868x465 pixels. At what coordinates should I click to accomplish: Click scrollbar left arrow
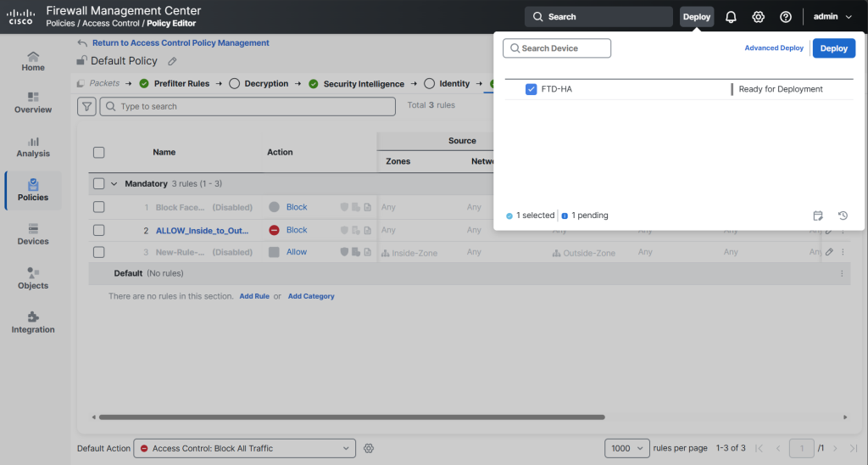pyautogui.click(x=93, y=417)
